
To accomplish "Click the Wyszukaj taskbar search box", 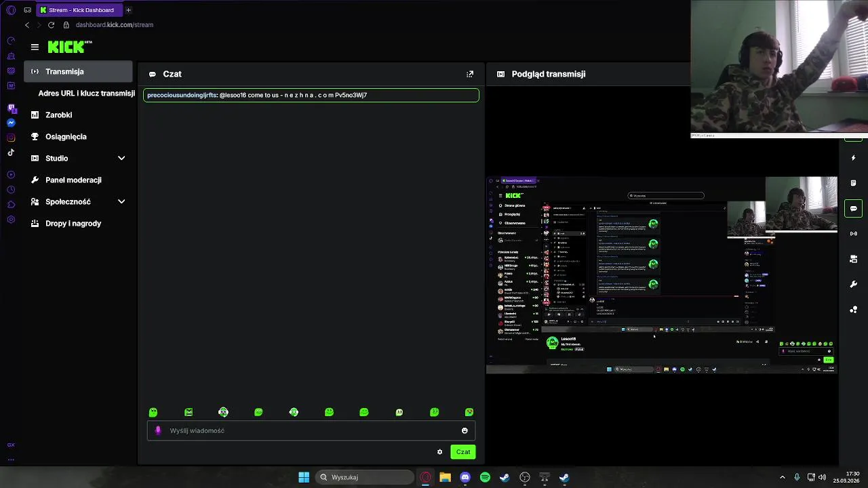I will 365,477.
